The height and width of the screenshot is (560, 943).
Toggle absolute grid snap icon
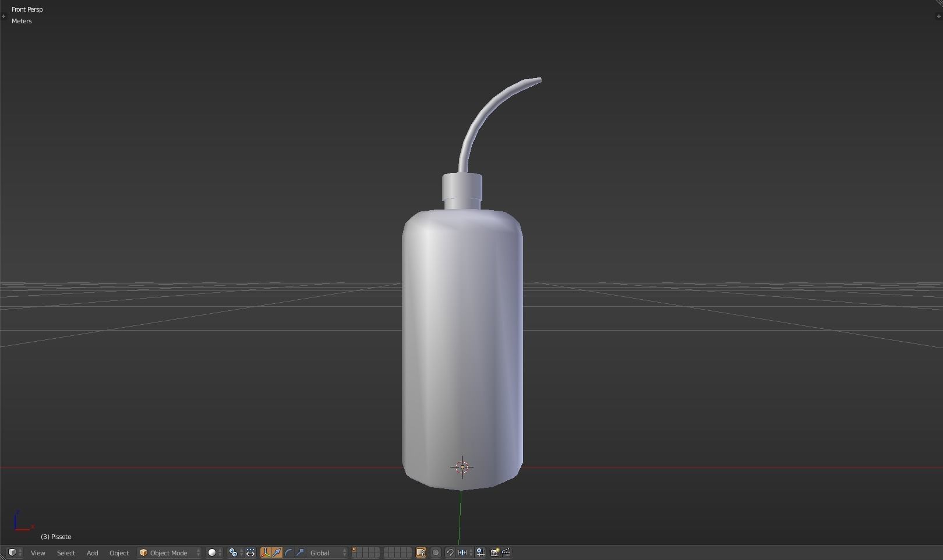pyautogui.click(x=481, y=552)
